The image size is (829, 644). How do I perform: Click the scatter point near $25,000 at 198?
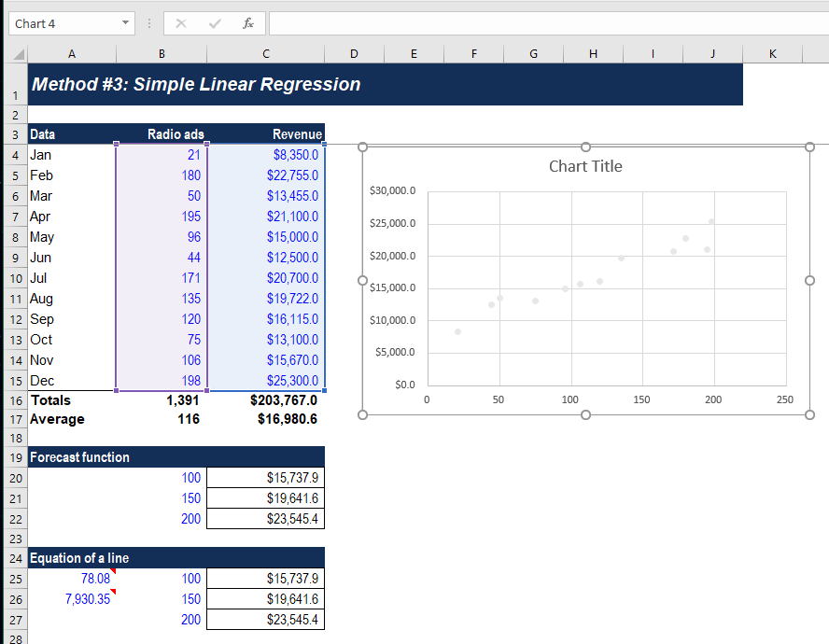(x=711, y=221)
